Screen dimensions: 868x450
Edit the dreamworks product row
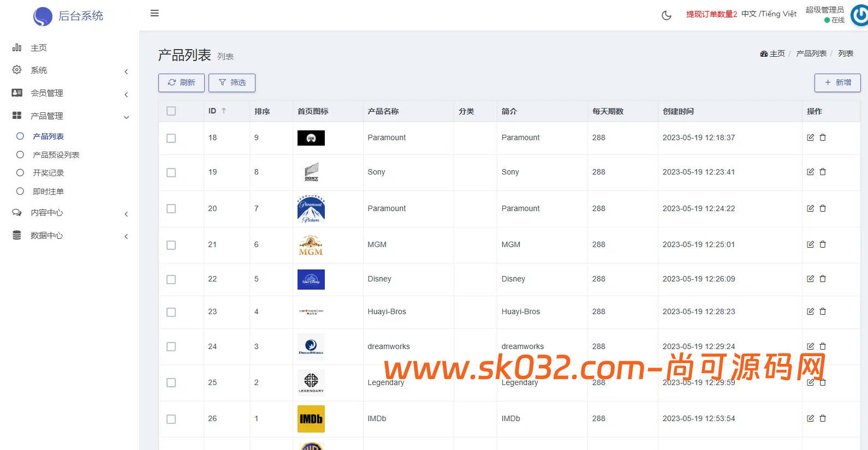click(x=811, y=346)
